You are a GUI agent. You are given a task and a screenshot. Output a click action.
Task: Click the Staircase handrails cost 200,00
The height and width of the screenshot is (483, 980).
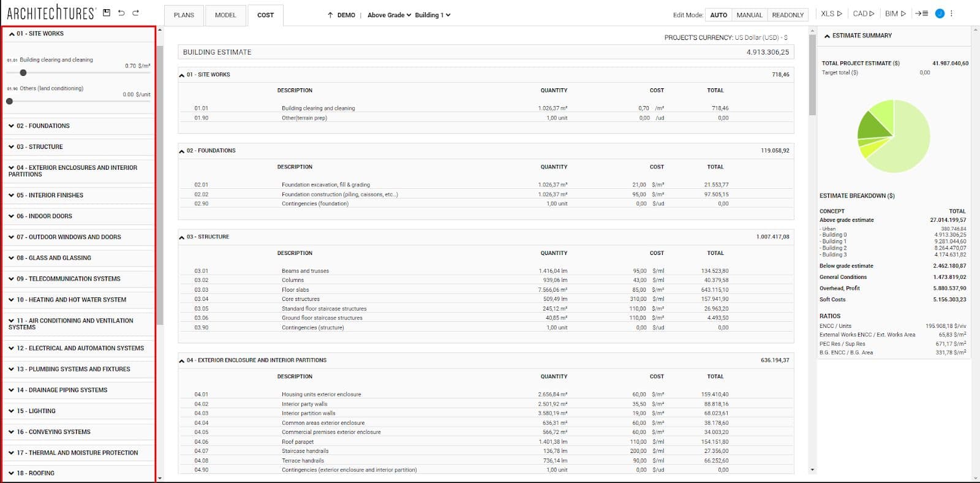tap(638, 451)
